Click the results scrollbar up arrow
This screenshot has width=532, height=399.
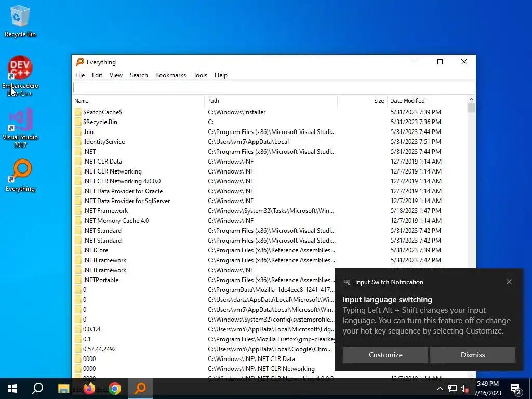point(471,99)
